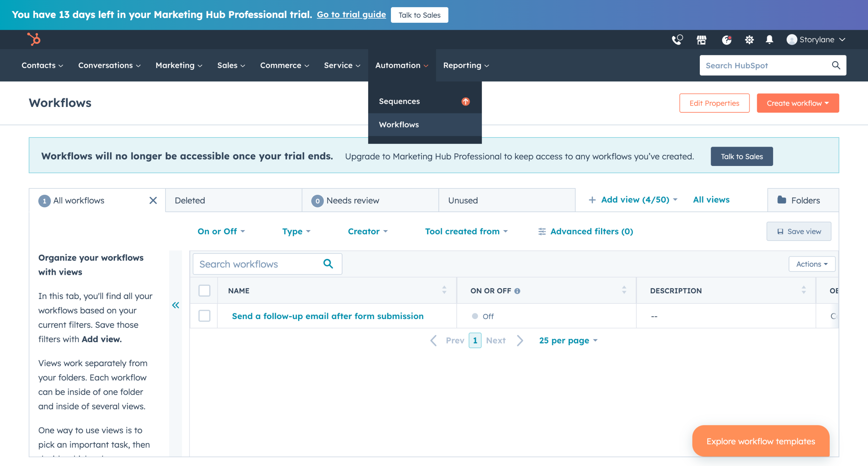Switch to the Needs review tab
Screen dimensions: 868x466
tap(370, 200)
